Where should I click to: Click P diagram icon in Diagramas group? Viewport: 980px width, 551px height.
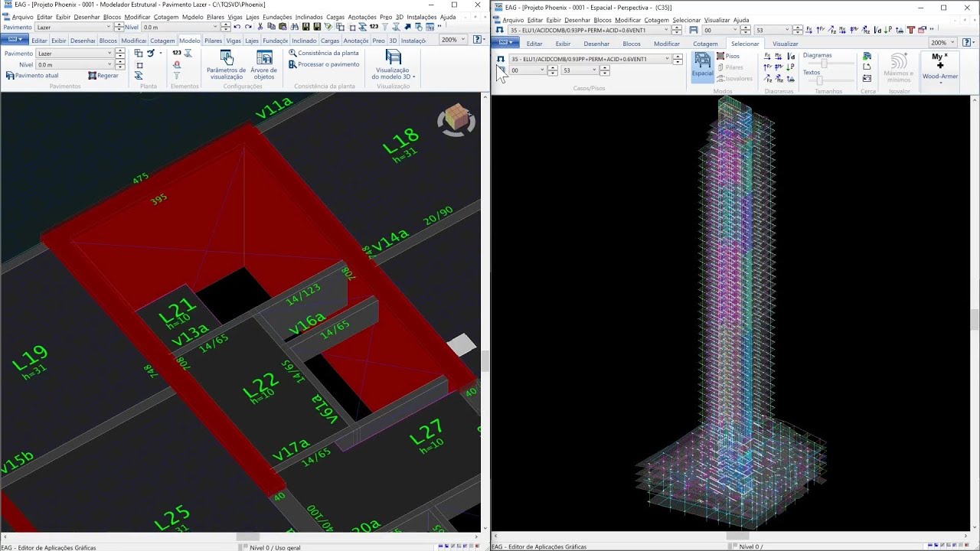[791, 67]
